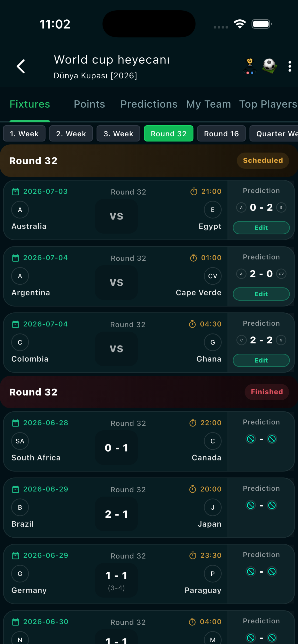Image resolution: width=298 pixels, height=644 pixels.
Task: Open the Predictions tab
Action: (149, 104)
